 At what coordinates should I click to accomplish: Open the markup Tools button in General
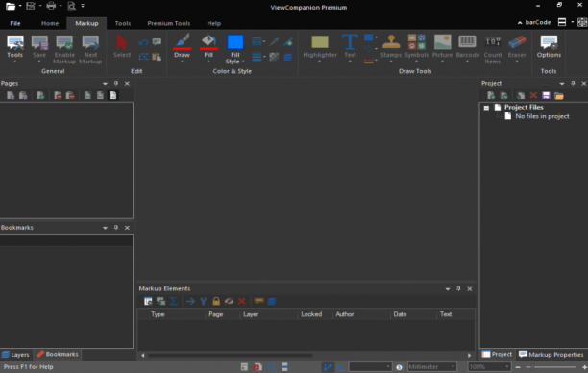tap(15, 49)
